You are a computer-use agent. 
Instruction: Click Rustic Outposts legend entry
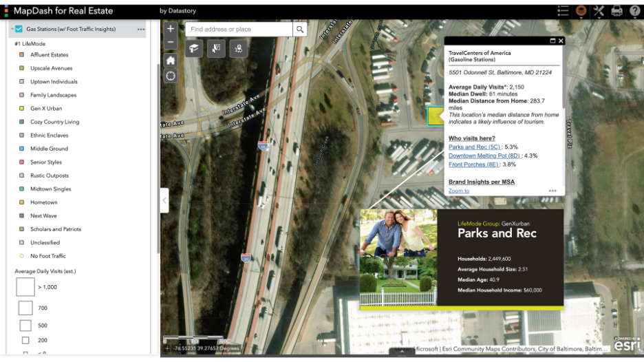tap(50, 175)
